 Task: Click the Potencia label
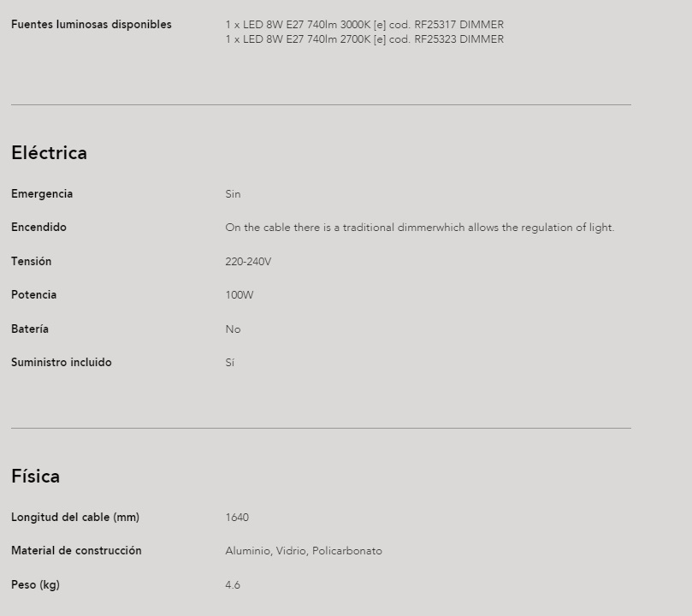pos(34,295)
